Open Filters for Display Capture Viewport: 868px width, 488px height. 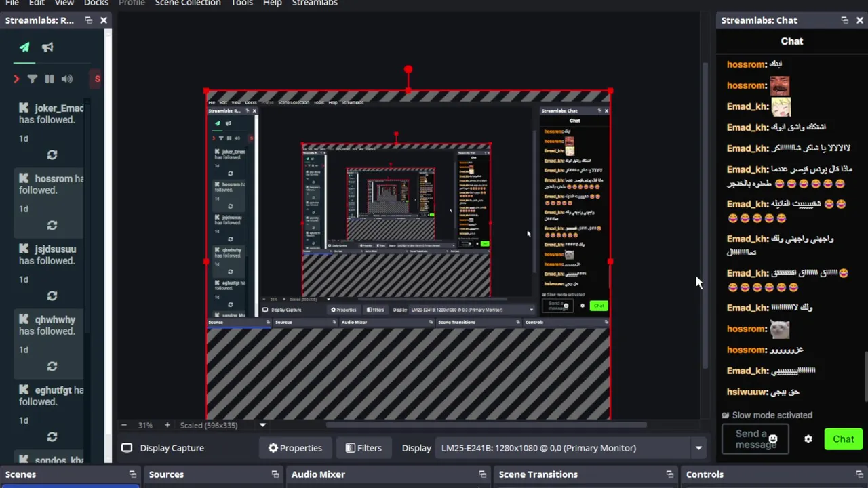[363, 448]
